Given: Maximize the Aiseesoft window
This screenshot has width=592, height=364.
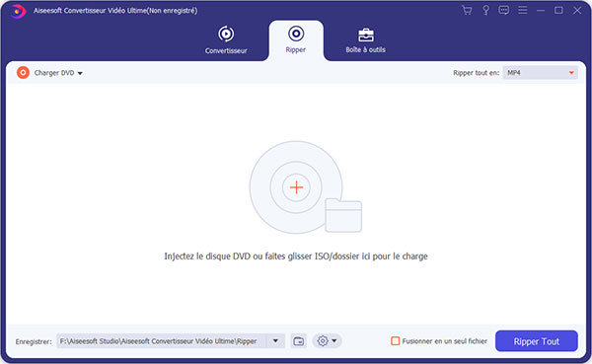Looking at the screenshot, I should [x=558, y=10].
